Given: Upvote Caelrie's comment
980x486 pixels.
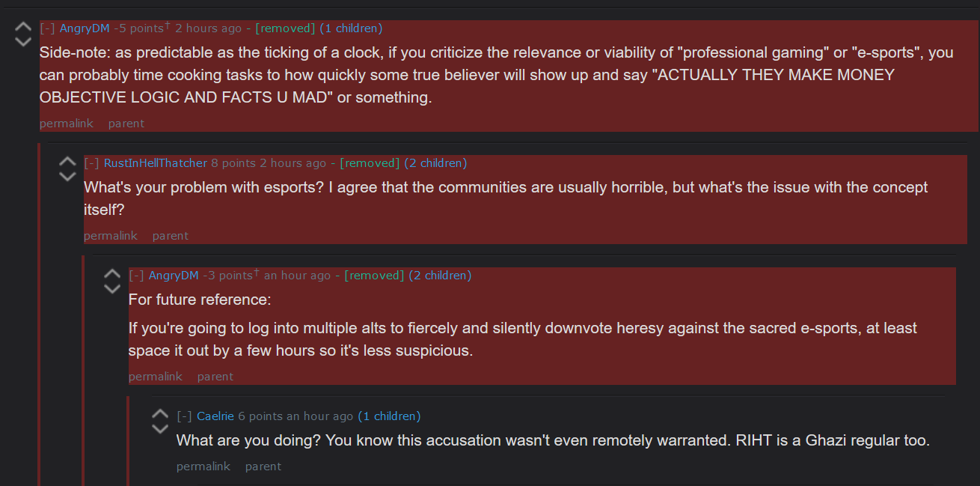Looking at the screenshot, I should click(x=160, y=415).
